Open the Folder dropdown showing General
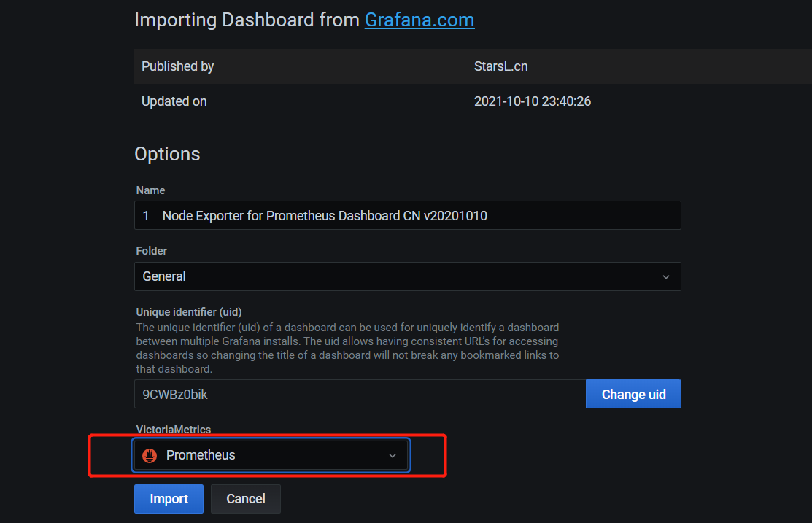Screen dimensions: 812x523 click(x=408, y=276)
